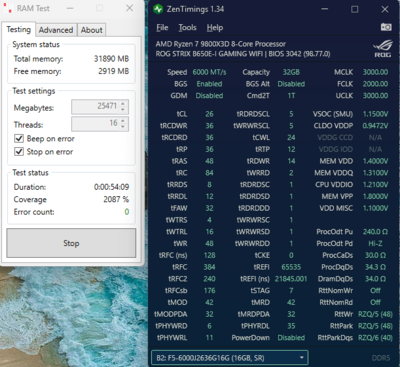This screenshot has height=367, width=400.
Task: Increase the Megabytes stepper value
Action: 123,104
